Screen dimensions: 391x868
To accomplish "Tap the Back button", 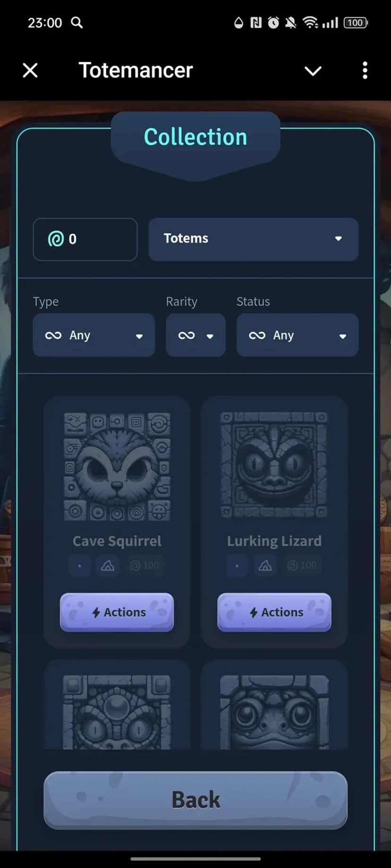I will (x=195, y=800).
